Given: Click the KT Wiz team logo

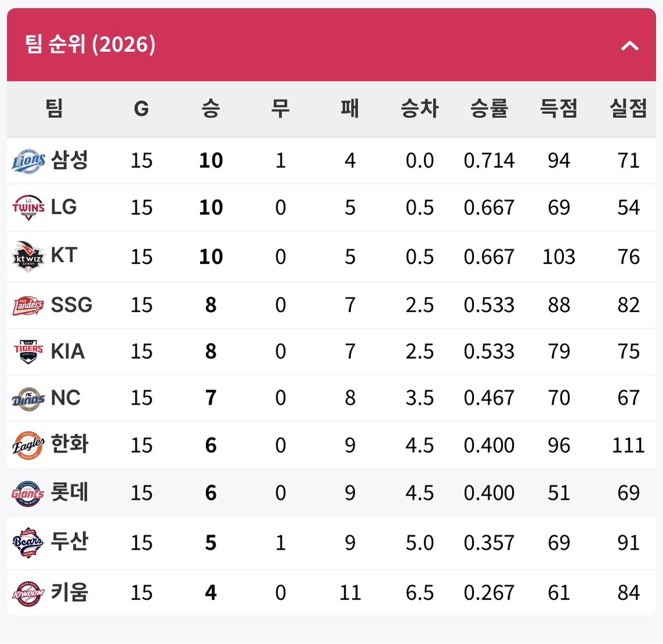Looking at the screenshot, I should (28, 256).
